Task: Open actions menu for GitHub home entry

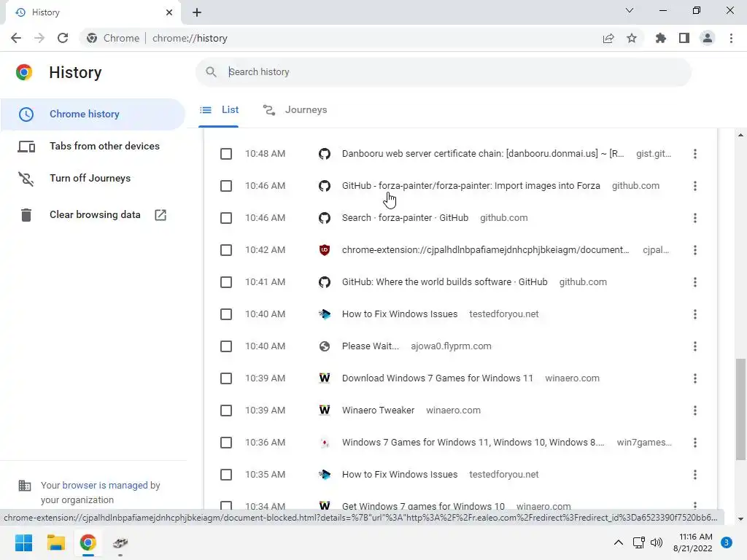Action: point(695,282)
